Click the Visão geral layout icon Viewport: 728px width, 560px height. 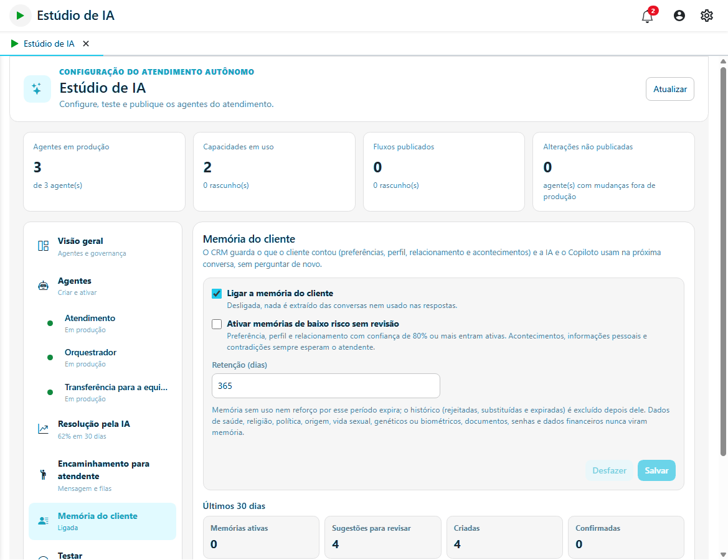[x=43, y=246]
